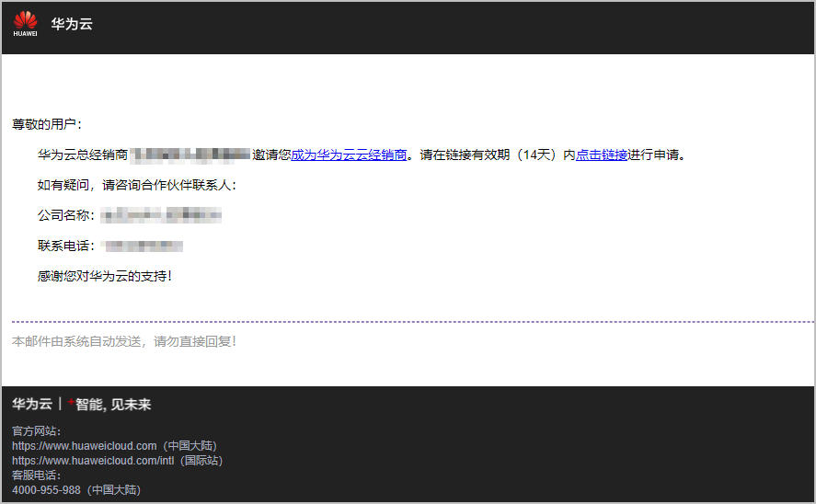Click the 尊敬的用户 greeting text
Screen dimensions: 816x504
(x=47, y=124)
